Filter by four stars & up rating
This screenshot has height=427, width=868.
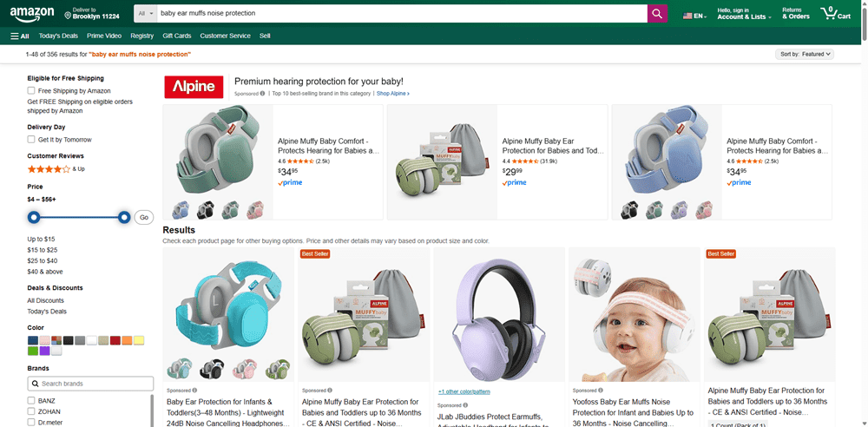[49, 168]
